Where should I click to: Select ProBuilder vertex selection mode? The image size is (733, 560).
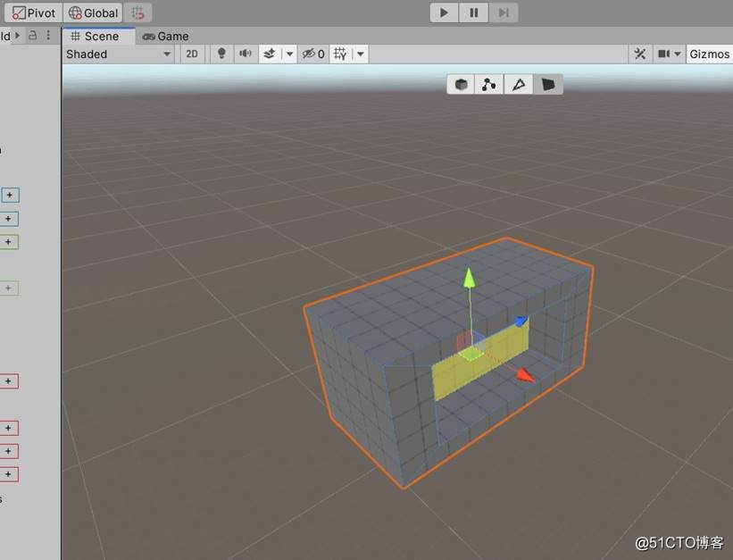[x=489, y=84]
